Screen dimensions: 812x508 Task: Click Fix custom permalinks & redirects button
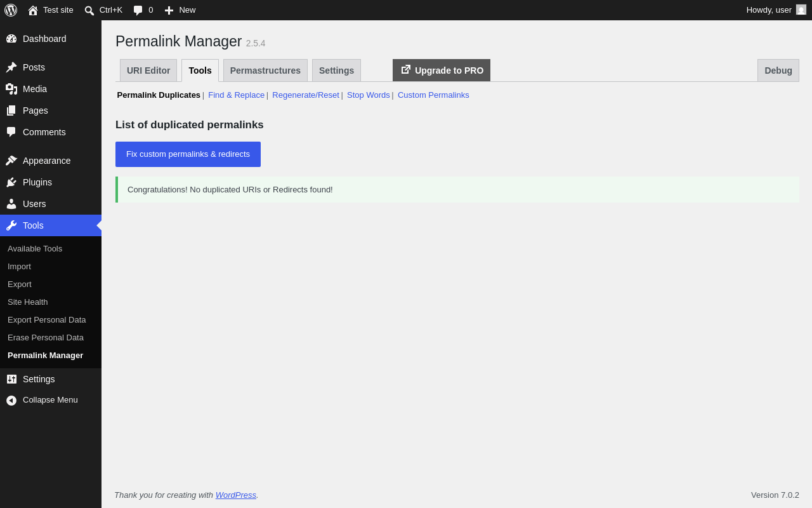pyautogui.click(x=188, y=154)
